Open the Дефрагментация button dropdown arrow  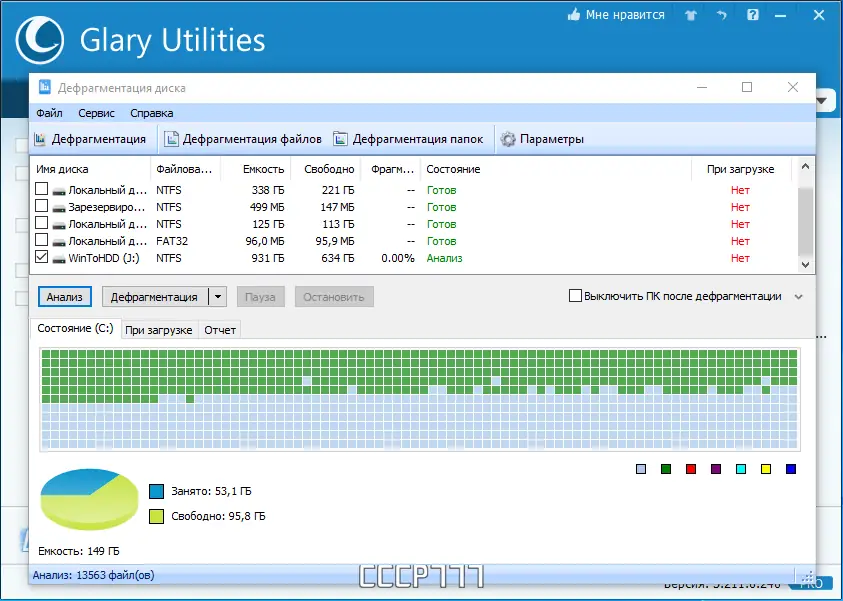[218, 297]
